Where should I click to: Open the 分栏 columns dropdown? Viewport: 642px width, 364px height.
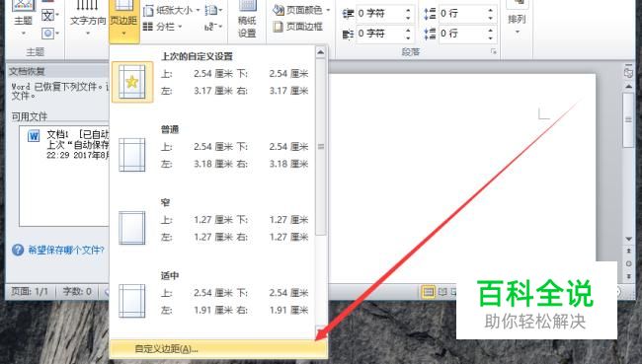click(163, 27)
